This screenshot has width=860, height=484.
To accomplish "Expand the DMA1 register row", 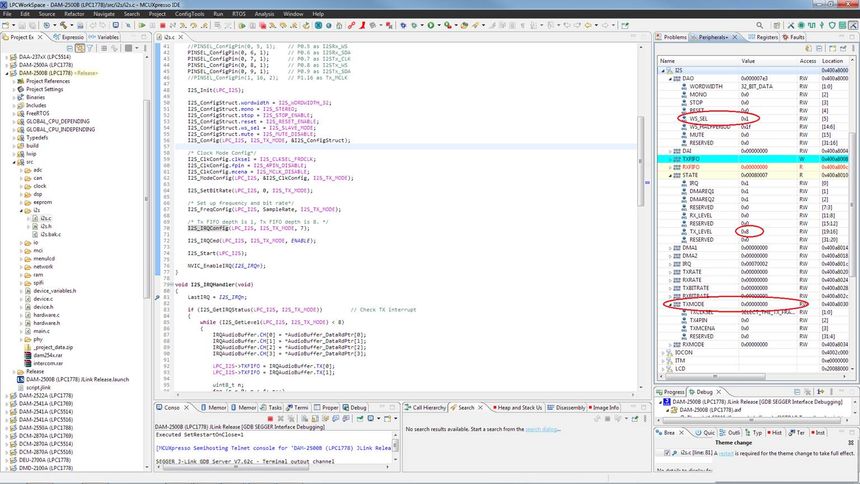I will click(670, 247).
